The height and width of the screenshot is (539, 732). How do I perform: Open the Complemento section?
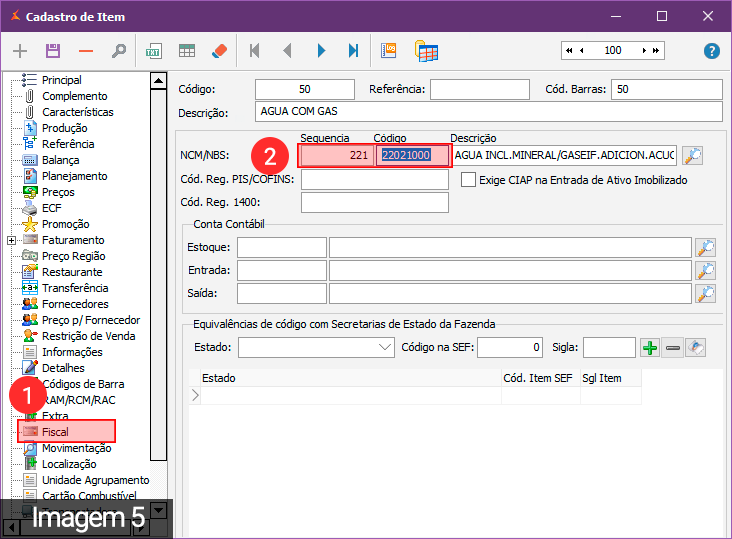pyautogui.click(x=74, y=96)
